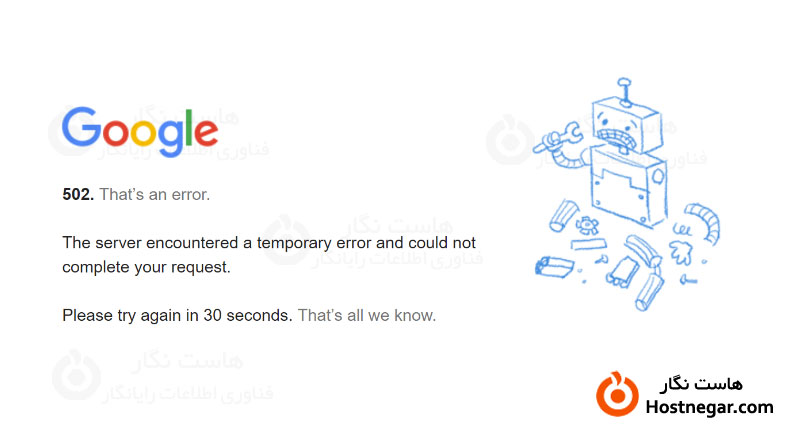
Task: Click the gray "That's all we know." text
Action: pyautogui.click(x=367, y=315)
